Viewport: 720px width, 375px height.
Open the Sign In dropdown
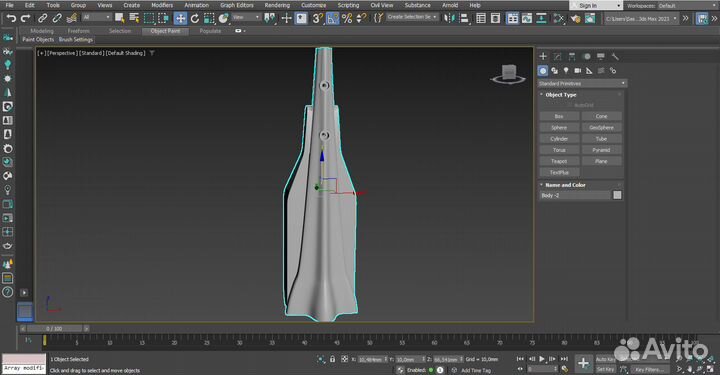click(596, 6)
